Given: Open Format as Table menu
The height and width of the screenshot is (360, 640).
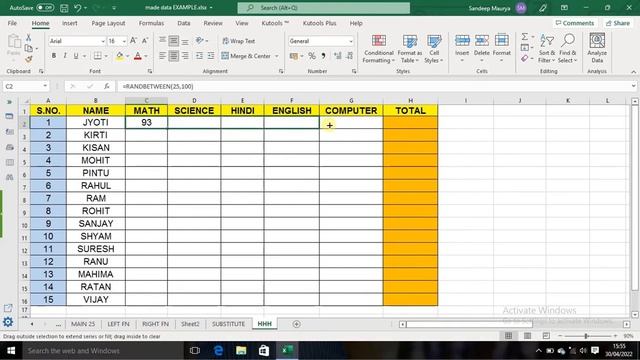Looking at the screenshot, I should [x=409, y=49].
